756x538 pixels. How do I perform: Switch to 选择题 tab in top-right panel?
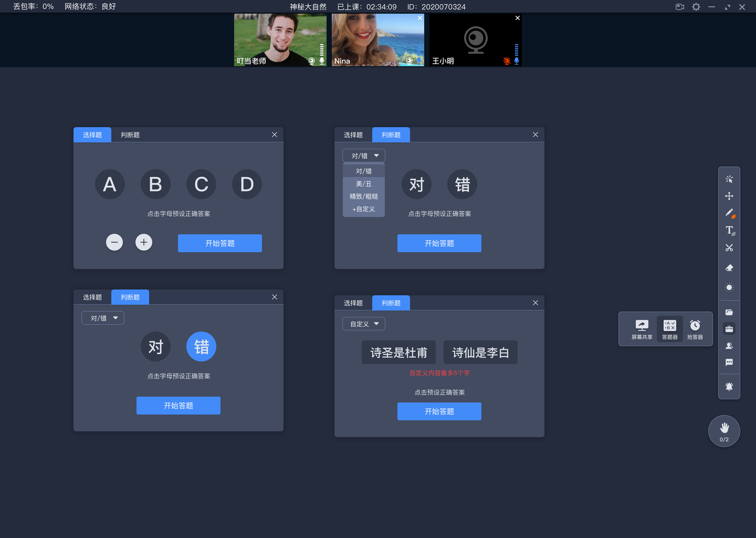pyautogui.click(x=354, y=135)
